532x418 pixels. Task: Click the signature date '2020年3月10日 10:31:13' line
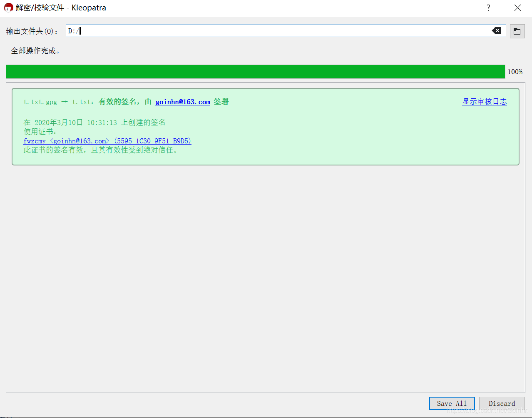[x=94, y=123]
